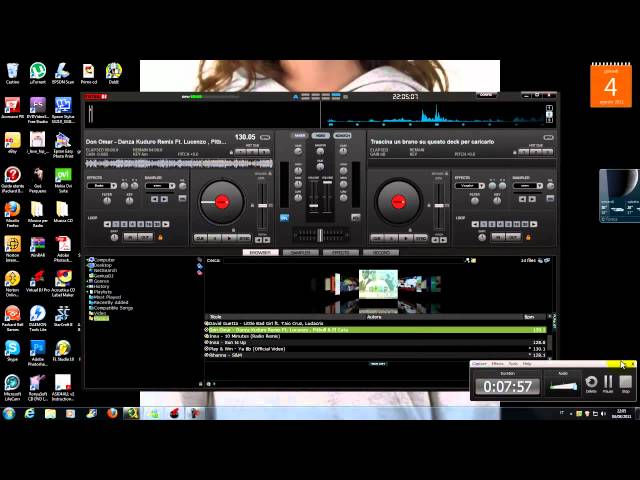Viewport: 640px width, 480px height.
Task: Click the Cerca search field
Action: (x=344, y=260)
